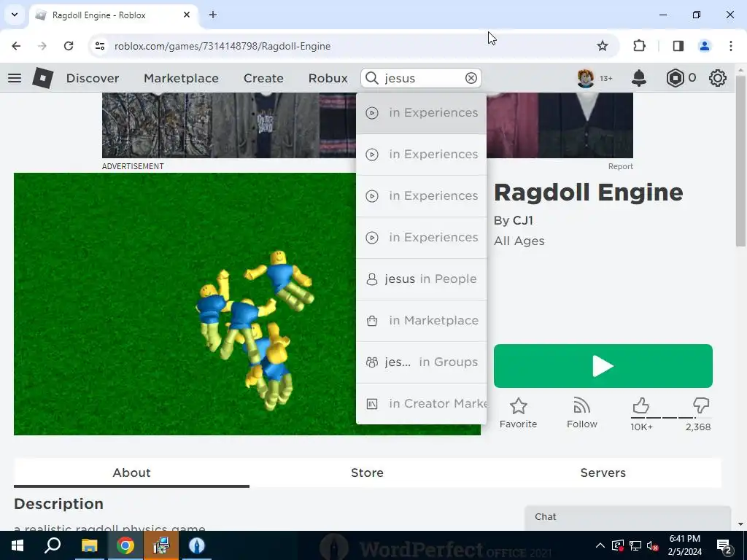Open new browser tab
747x560 pixels.
tap(213, 15)
